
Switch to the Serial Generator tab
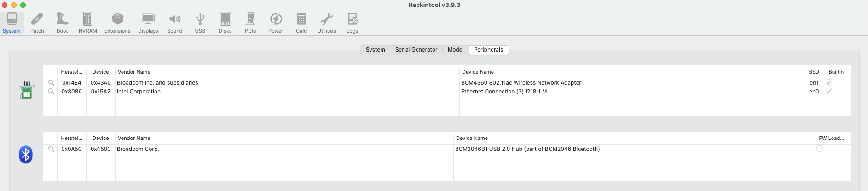[416, 50]
